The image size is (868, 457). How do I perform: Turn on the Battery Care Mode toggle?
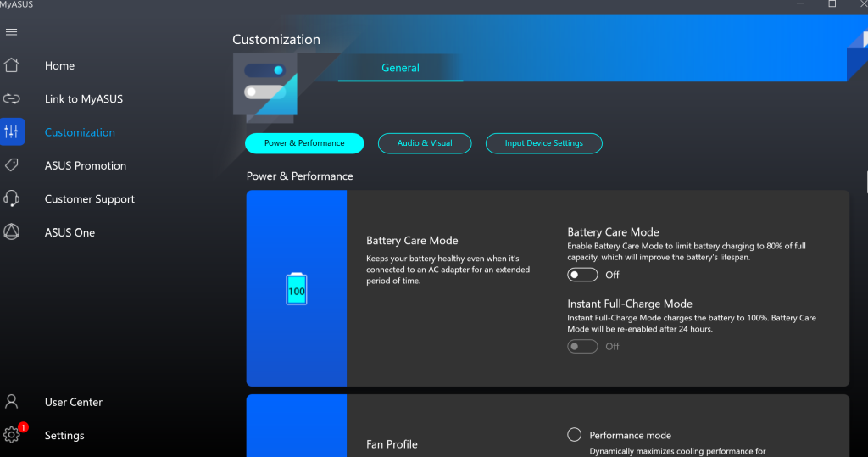(x=582, y=275)
